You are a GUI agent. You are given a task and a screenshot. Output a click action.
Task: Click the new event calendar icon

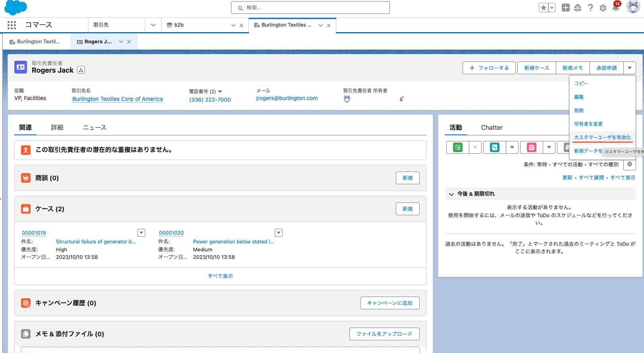pyautogui.click(x=532, y=147)
